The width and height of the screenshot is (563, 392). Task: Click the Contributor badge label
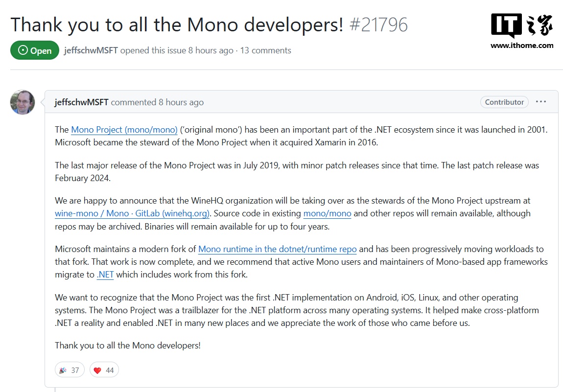point(504,102)
